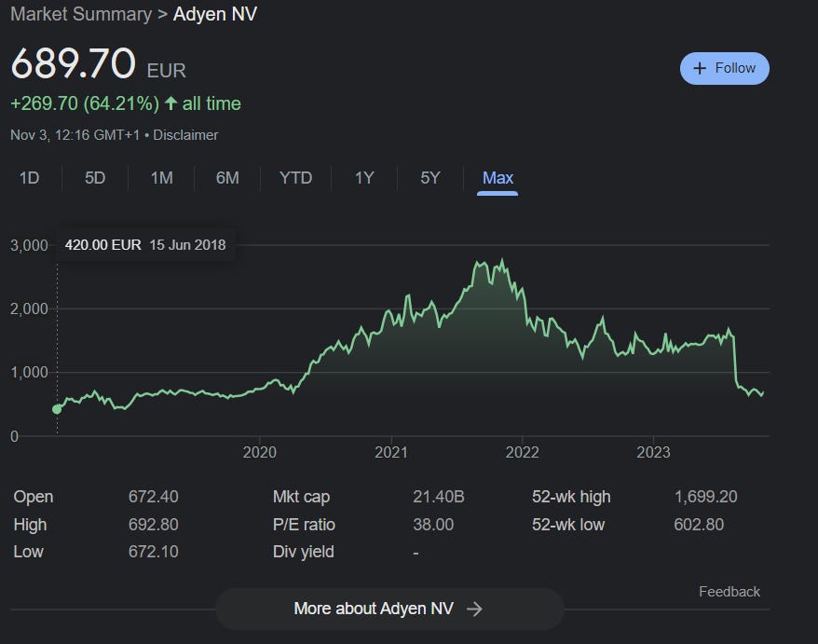Switch chart to 1Y range
This screenshot has width=818, height=644.
pyautogui.click(x=364, y=178)
